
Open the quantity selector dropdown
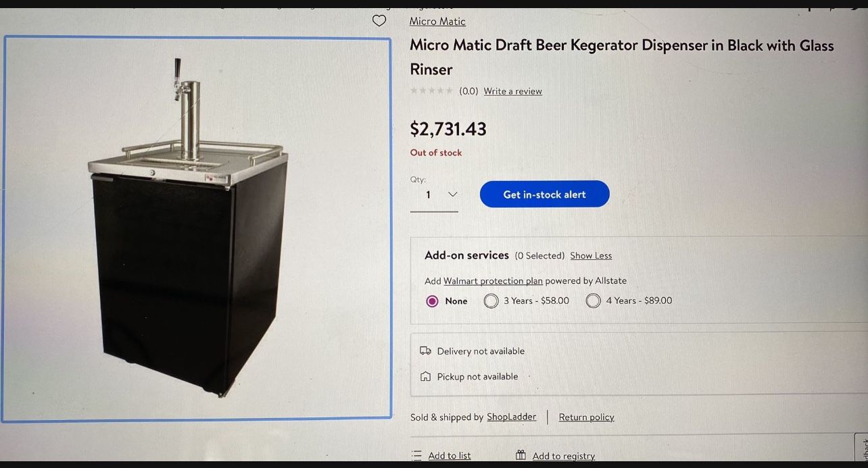coord(435,194)
